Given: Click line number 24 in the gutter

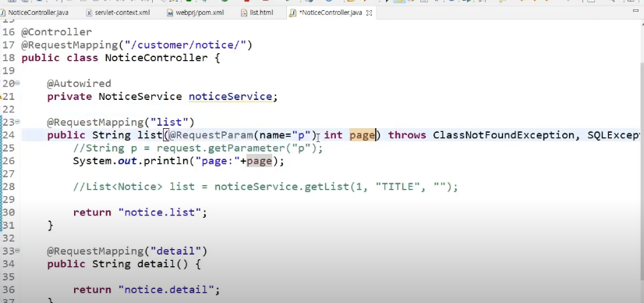Looking at the screenshot, I should (x=9, y=135).
